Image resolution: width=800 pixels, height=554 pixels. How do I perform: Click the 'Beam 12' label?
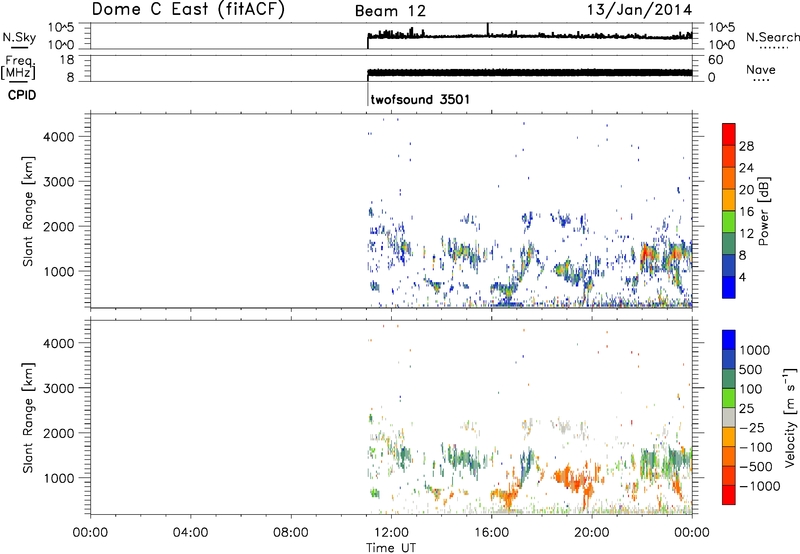tap(390, 11)
